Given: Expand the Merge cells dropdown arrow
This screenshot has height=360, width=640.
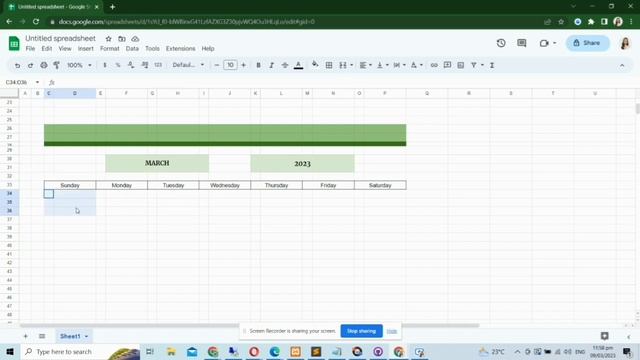Looking at the screenshot, I should [351, 65].
